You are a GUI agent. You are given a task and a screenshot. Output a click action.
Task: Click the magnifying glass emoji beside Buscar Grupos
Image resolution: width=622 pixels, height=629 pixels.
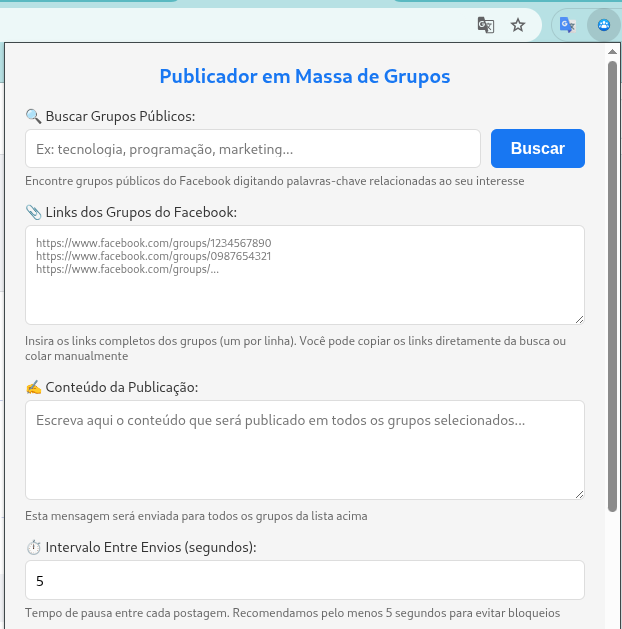[x=34, y=116]
